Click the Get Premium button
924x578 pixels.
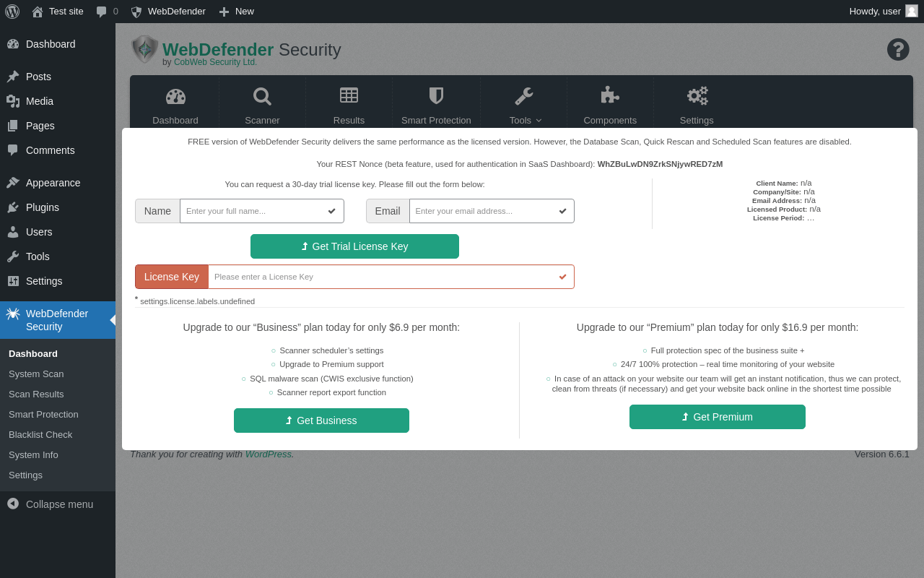pos(718,417)
